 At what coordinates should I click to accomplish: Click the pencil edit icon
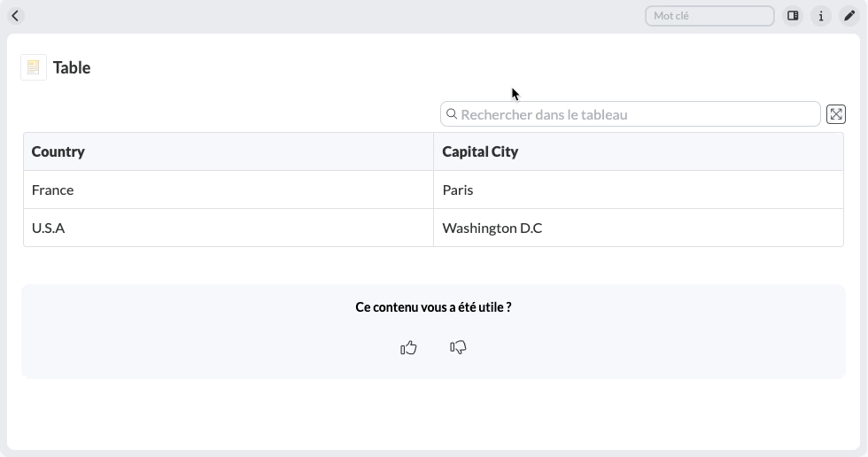tap(849, 16)
